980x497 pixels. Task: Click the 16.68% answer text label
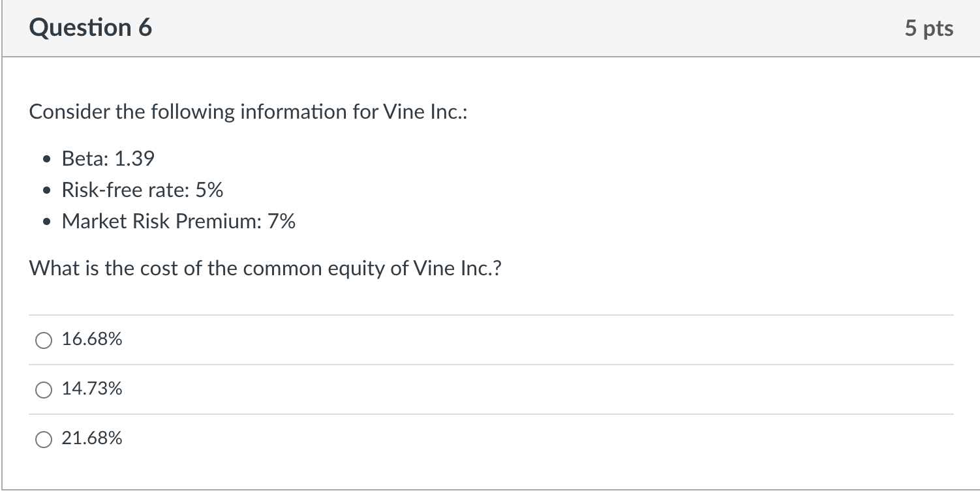pos(91,339)
